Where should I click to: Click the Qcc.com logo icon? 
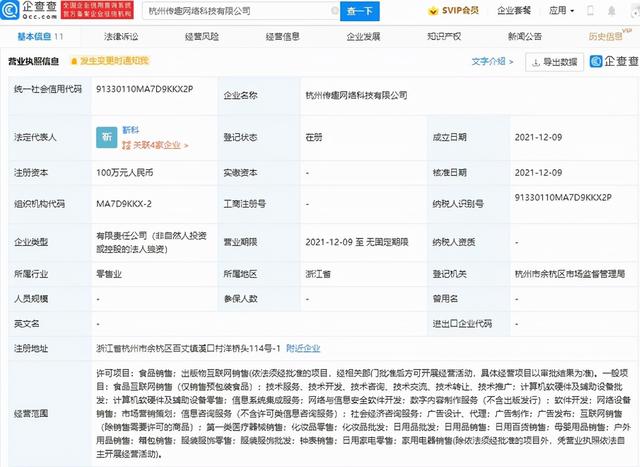[10, 10]
